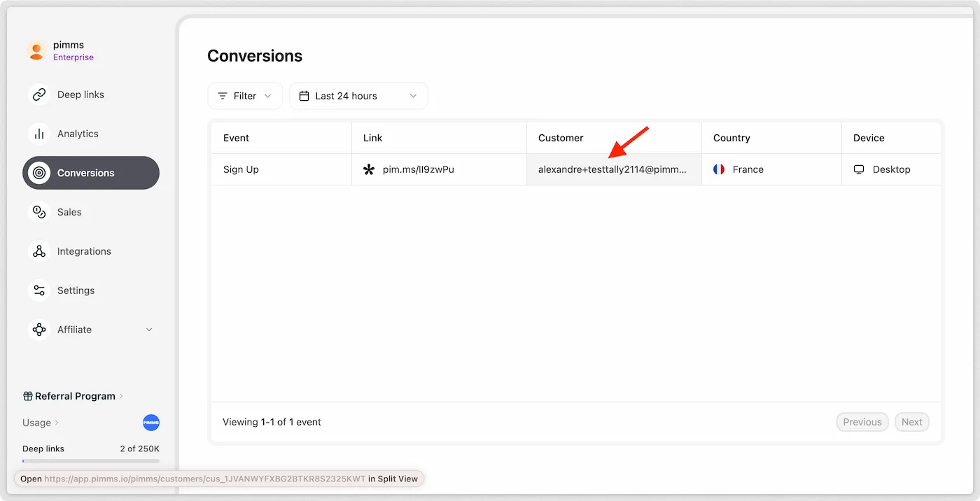Screen dimensions: 980x501
Task: Go to the Sales page
Action: pyautogui.click(x=69, y=212)
